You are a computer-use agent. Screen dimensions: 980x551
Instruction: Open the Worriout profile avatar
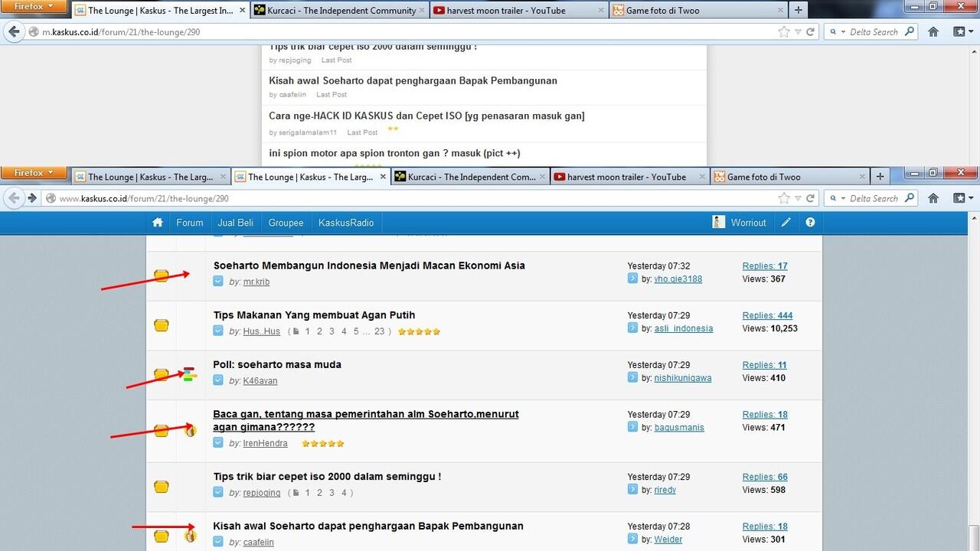[718, 223]
